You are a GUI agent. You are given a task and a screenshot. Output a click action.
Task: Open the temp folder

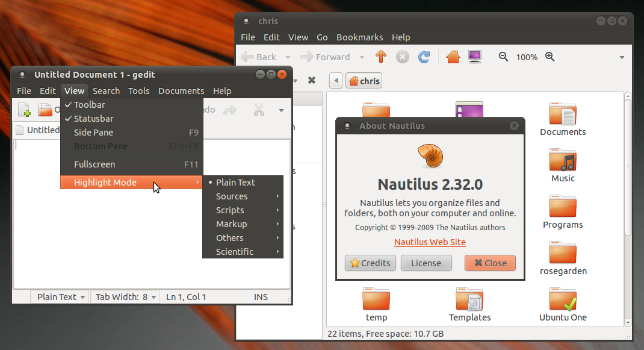point(376,305)
